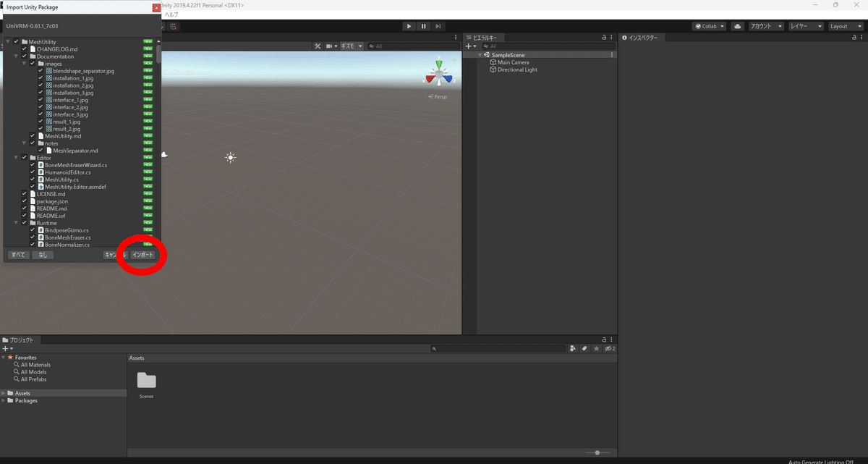Click Search by Type icon in Project
This screenshot has width=868, height=464.
(x=572, y=349)
